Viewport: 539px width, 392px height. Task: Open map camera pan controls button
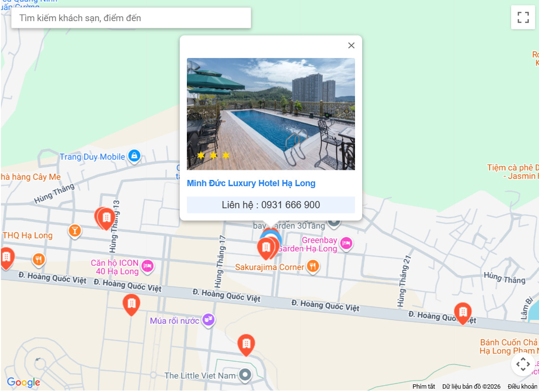523,364
